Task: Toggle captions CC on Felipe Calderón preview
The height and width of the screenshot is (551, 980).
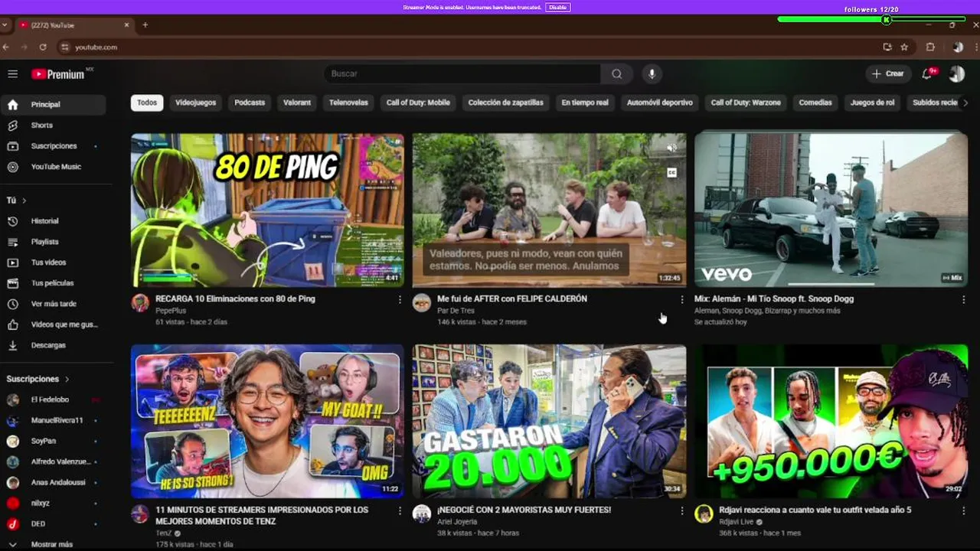Action: click(671, 173)
